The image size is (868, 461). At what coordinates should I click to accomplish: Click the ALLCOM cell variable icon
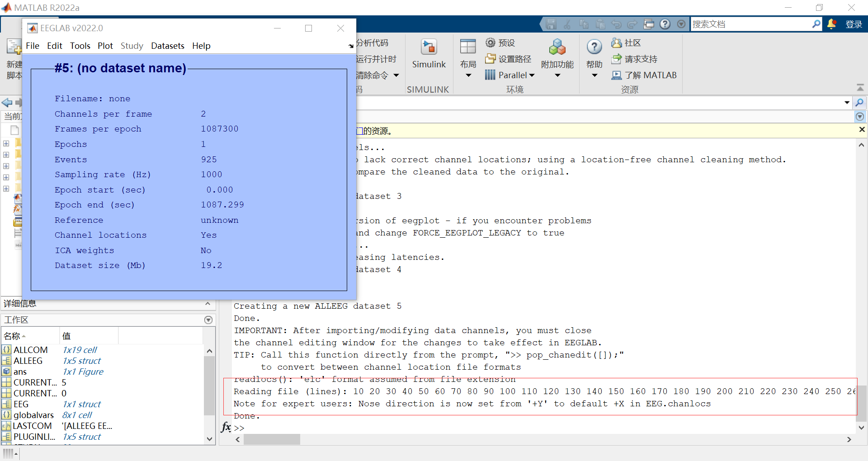click(x=6, y=350)
